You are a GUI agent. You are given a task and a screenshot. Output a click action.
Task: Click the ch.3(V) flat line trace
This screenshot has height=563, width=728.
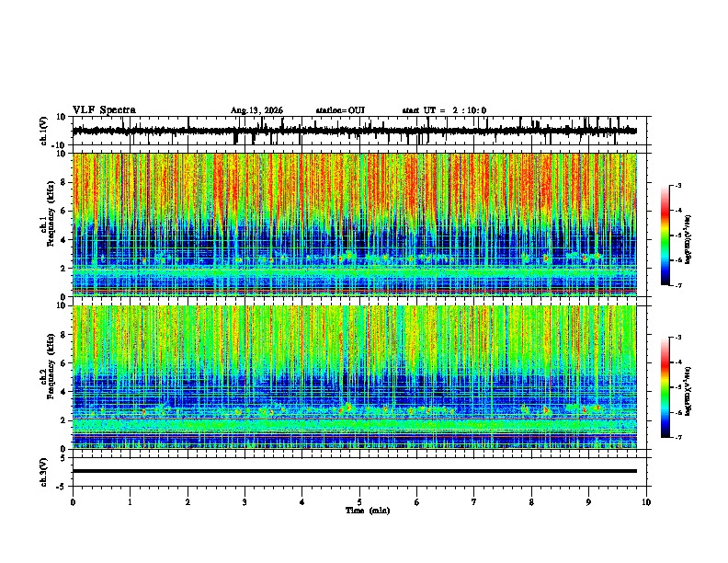click(x=355, y=471)
